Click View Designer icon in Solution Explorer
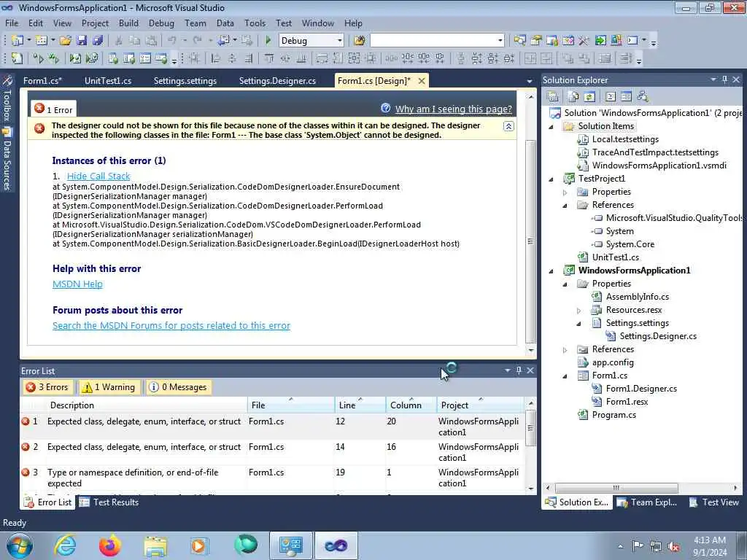Image resolution: width=747 pixels, height=560 pixels. (x=626, y=97)
